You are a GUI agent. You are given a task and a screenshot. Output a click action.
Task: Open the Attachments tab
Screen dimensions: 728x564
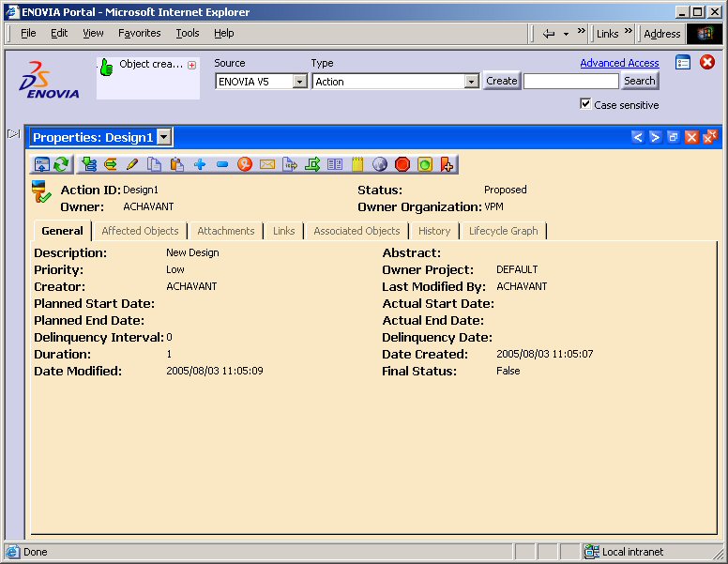tap(226, 231)
